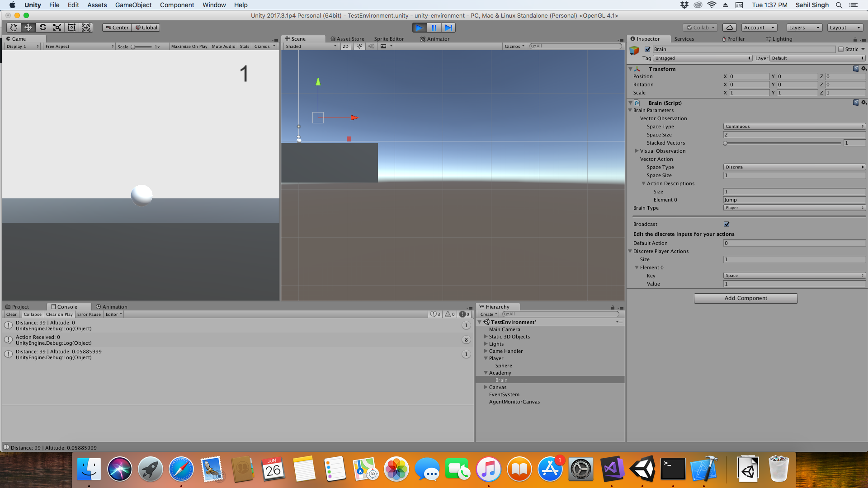868x488 pixels.
Task: Toggle 2D mode in the Scene view
Action: tap(345, 46)
